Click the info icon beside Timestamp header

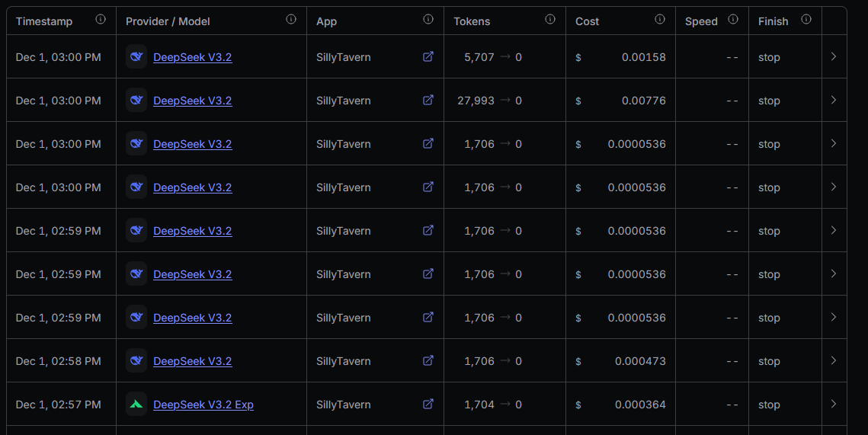[x=100, y=19]
